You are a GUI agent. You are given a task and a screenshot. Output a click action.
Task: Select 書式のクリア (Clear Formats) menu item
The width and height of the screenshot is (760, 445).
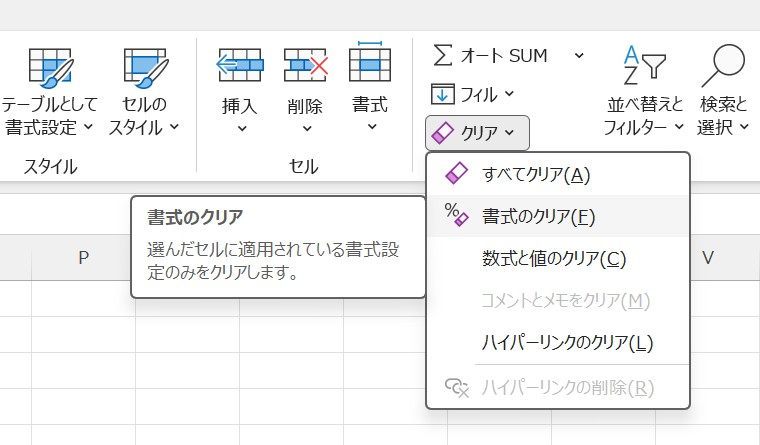539,216
